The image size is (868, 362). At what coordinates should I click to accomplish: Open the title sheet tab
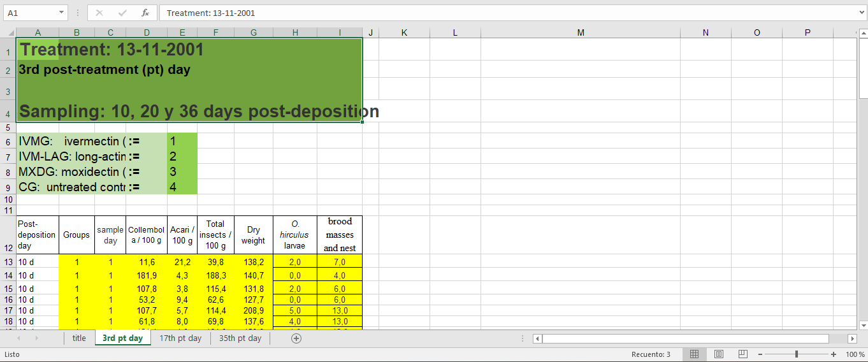coord(79,338)
